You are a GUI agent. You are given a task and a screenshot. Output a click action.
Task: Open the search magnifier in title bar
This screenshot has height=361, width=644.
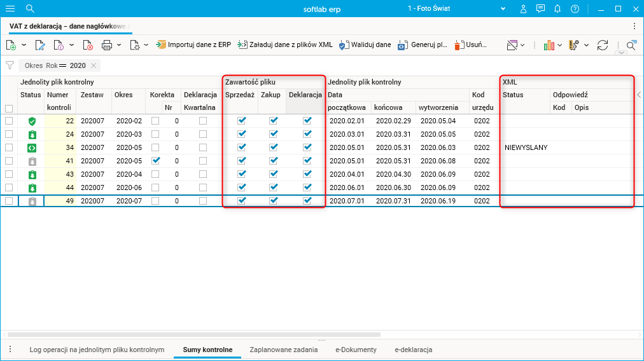coord(30,9)
